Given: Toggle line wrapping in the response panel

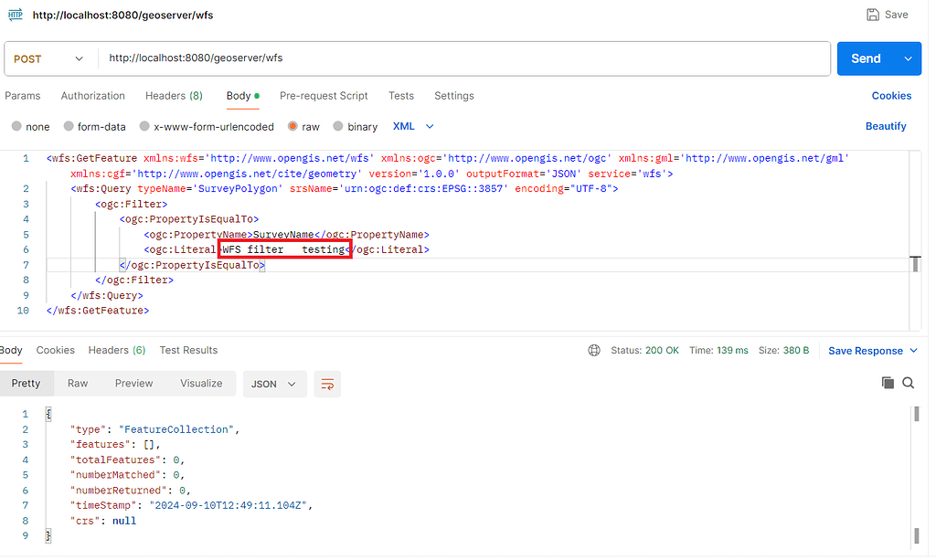Looking at the screenshot, I should 327,384.
